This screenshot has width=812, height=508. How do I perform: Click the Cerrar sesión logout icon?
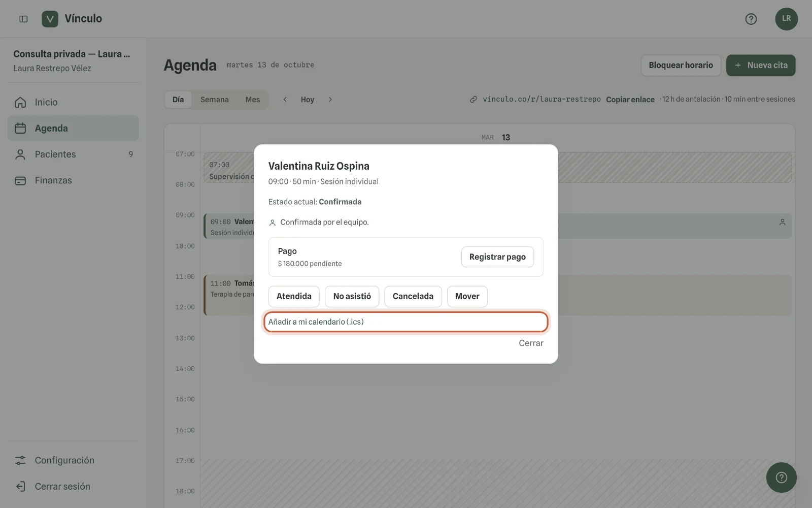[20, 486]
